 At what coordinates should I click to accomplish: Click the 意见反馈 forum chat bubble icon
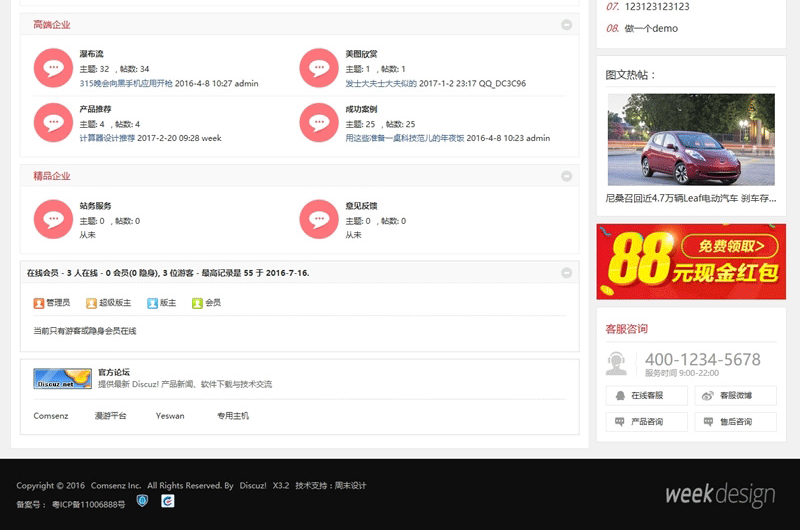click(x=319, y=219)
